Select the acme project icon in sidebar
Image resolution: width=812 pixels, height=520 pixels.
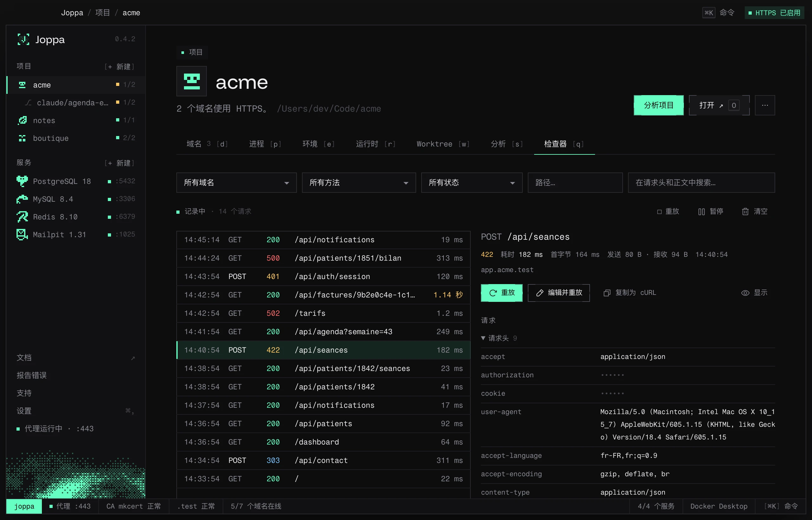[22, 85]
